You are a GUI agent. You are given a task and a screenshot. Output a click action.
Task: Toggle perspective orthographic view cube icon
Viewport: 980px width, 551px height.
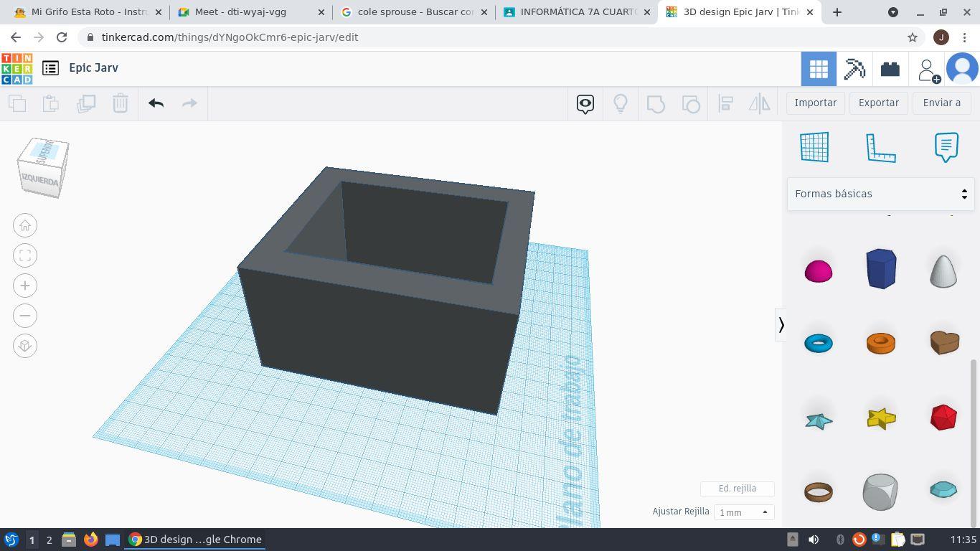[x=25, y=346]
